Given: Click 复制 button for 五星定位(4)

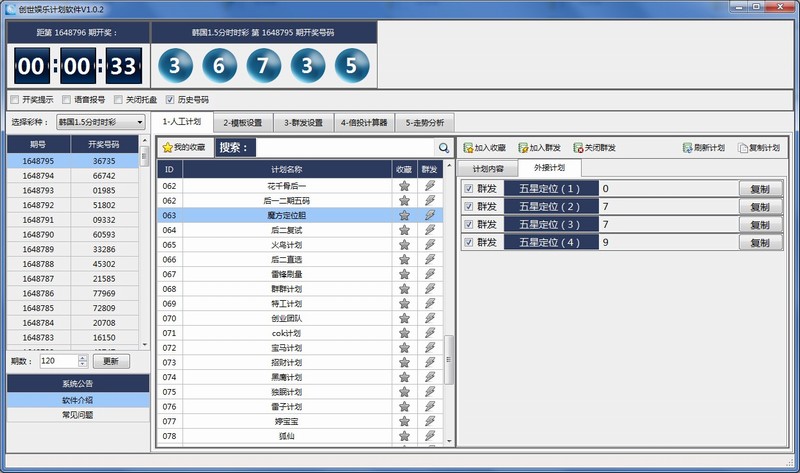Looking at the screenshot, I should [760, 243].
